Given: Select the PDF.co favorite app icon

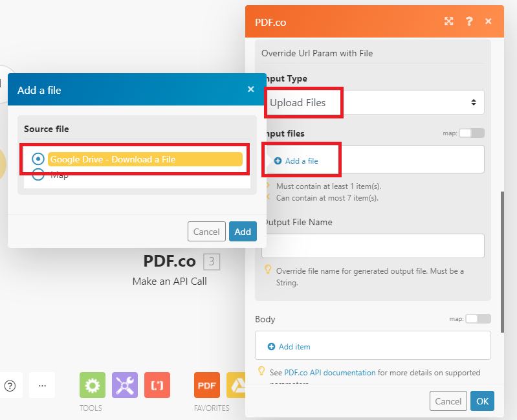Looking at the screenshot, I should tap(206, 385).
